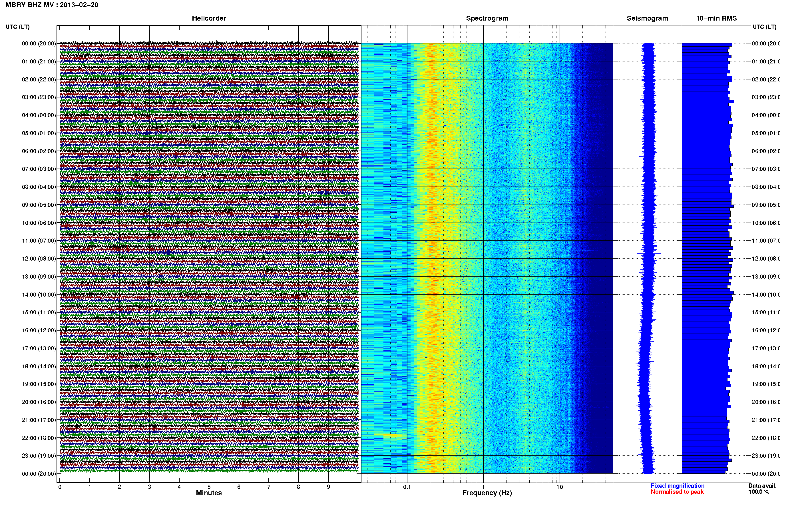The image size is (812, 508).
Task: Click the "03:00 (23:00)" Helicorder time label
Action: [39, 97]
